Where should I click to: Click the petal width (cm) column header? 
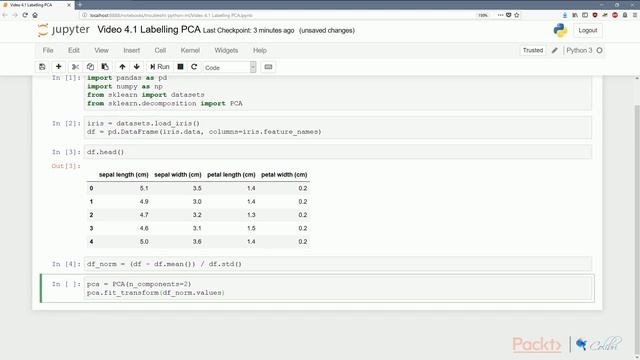284,175
